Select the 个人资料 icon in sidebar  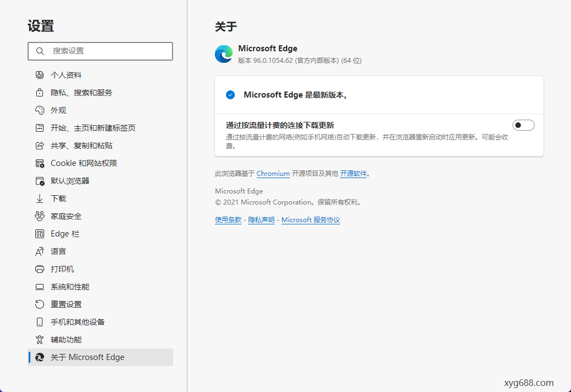39,74
